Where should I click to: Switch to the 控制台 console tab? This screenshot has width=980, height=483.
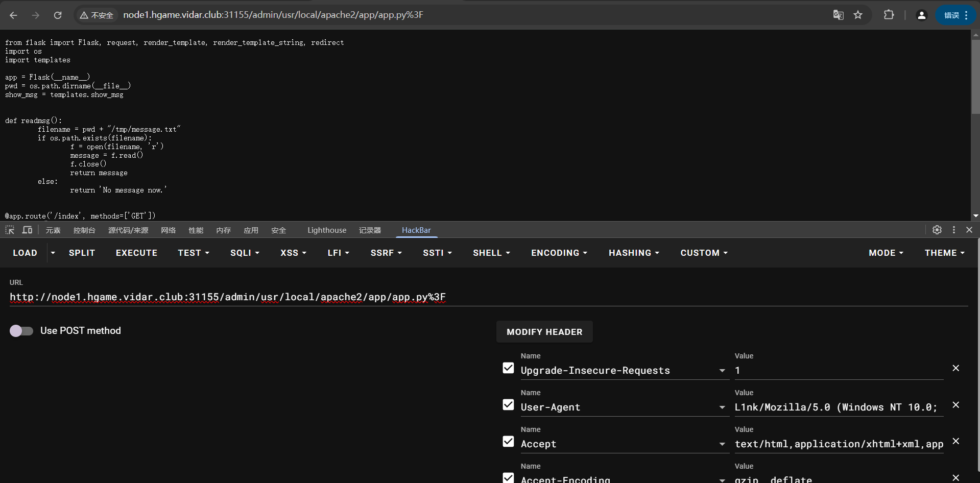coord(84,230)
